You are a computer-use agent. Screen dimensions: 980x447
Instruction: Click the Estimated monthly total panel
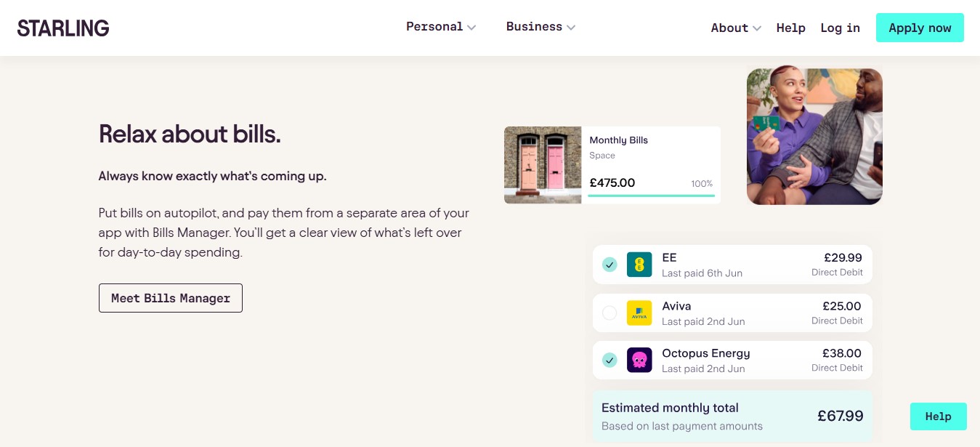[732, 416]
